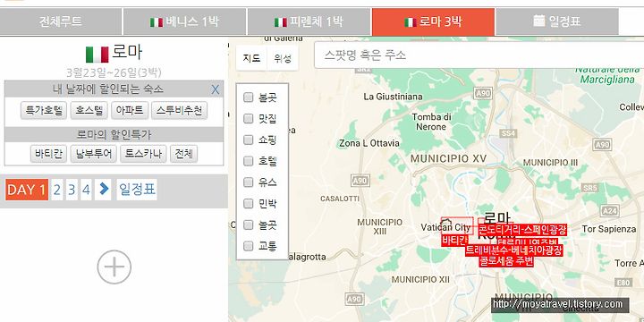Open the 일정표 tab at the top
This screenshot has height=322, width=644.
click(x=557, y=21)
